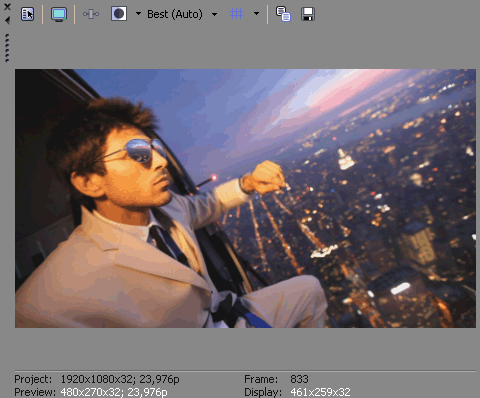Click Display 461x259x32 value

(x=320, y=392)
